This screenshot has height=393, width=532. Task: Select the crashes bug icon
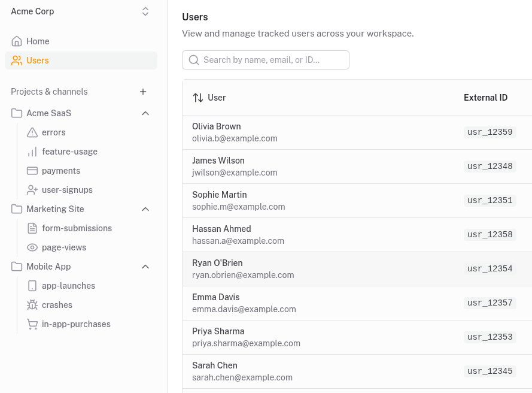(x=32, y=304)
